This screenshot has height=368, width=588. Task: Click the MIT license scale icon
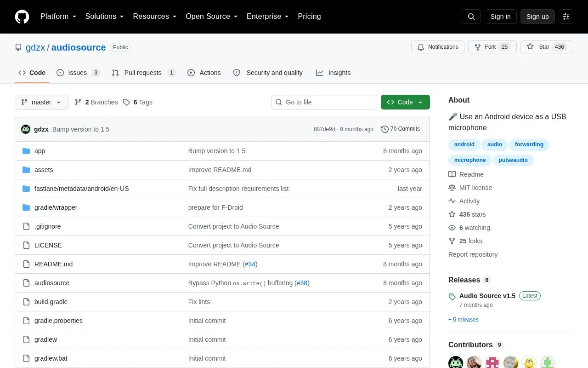click(452, 188)
